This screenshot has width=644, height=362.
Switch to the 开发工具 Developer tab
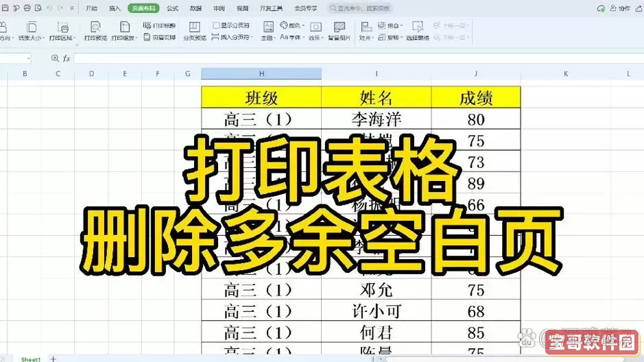pos(272,8)
